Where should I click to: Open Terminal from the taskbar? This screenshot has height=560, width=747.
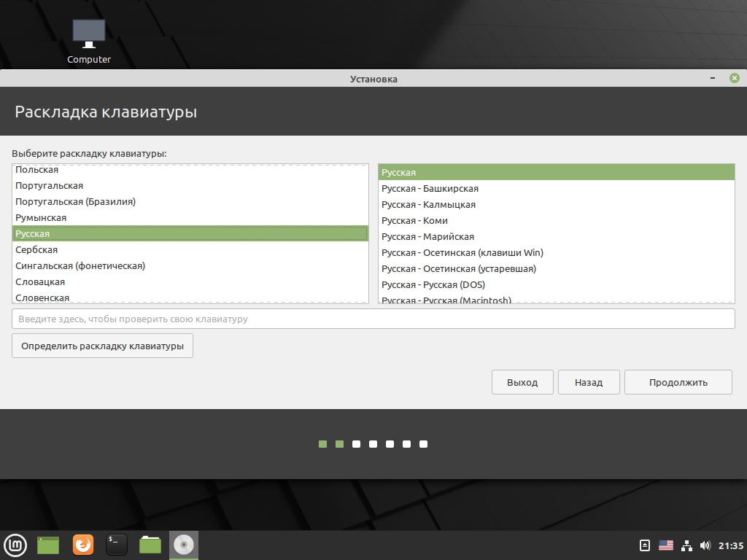click(x=117, y=544)
